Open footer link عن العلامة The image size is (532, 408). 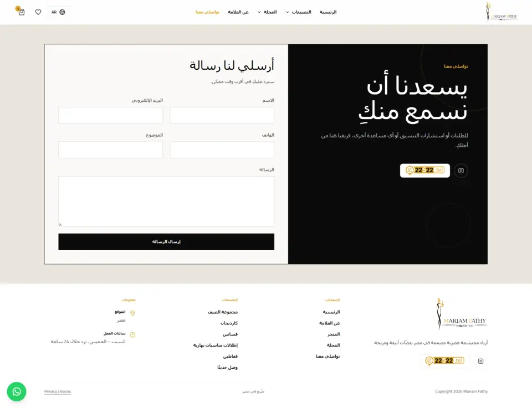(x=329, y=323)
